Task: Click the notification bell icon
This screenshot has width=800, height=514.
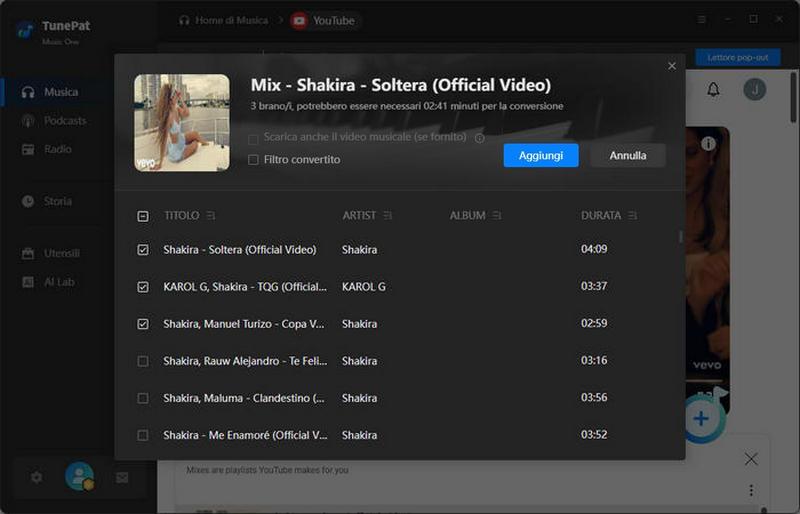Action: 713,90
